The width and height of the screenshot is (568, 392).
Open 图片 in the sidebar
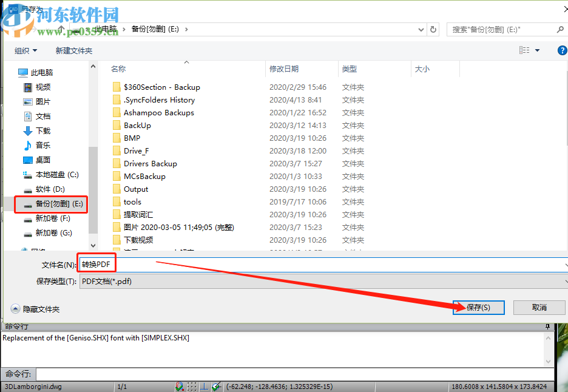(37, 102)
